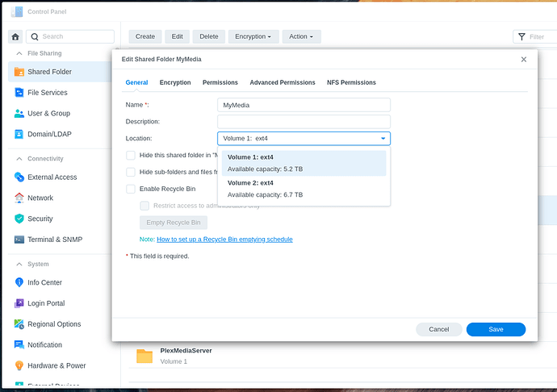Screen dimensions: 557x392
Task: Open Action dropdown in toolbar
Action: pos(301,36)
